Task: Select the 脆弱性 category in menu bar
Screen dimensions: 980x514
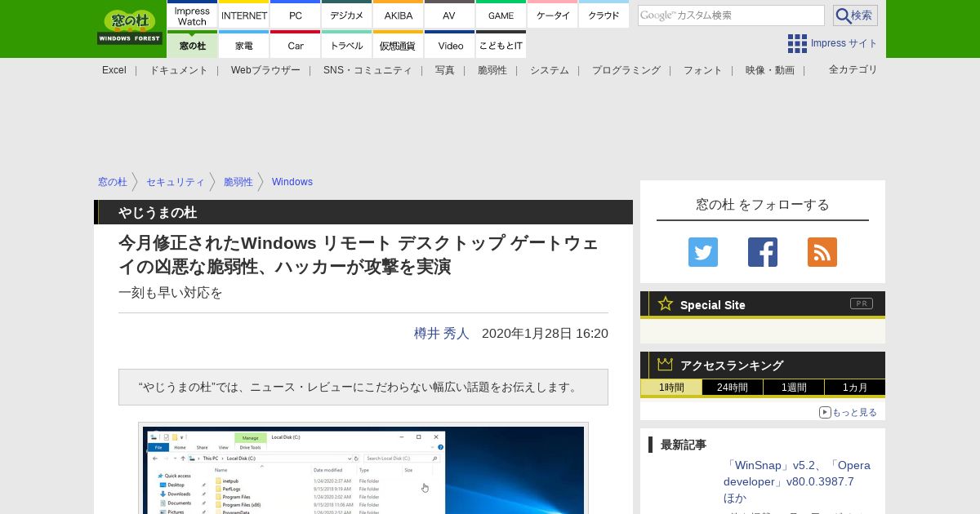Action: [x=492, y=70]
